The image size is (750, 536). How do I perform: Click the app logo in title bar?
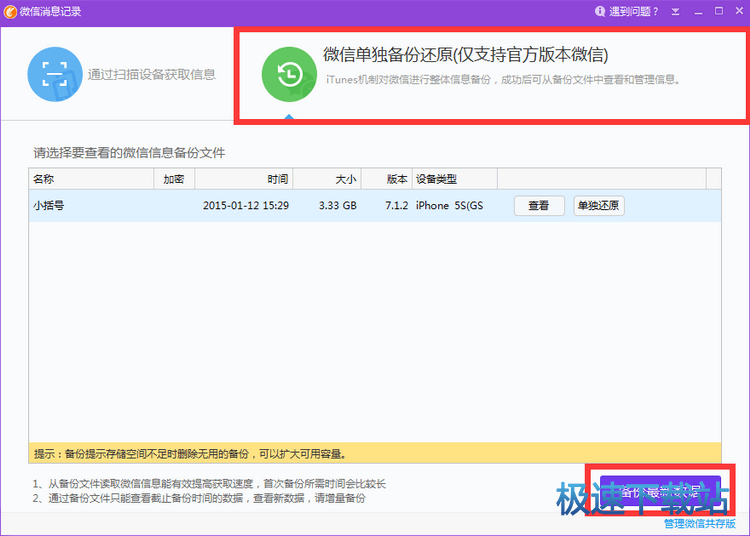pyautogui.click(x=10, y=11)
